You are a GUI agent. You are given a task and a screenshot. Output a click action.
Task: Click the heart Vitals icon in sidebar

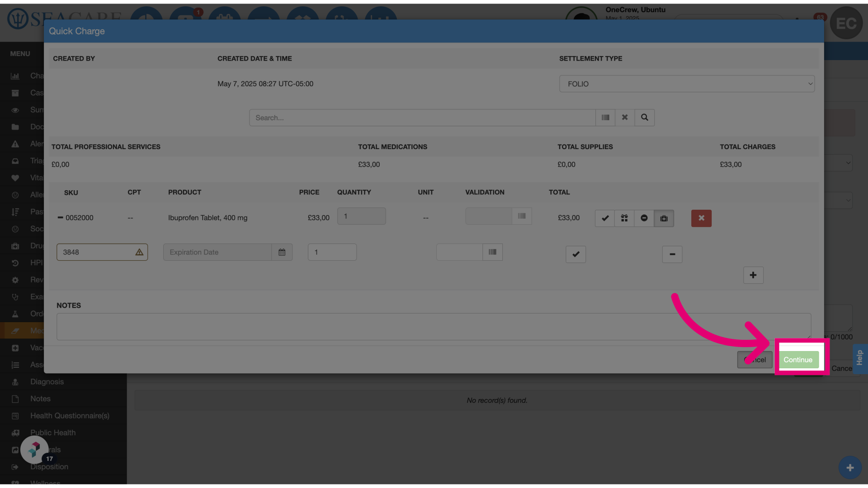pos(15,178)
